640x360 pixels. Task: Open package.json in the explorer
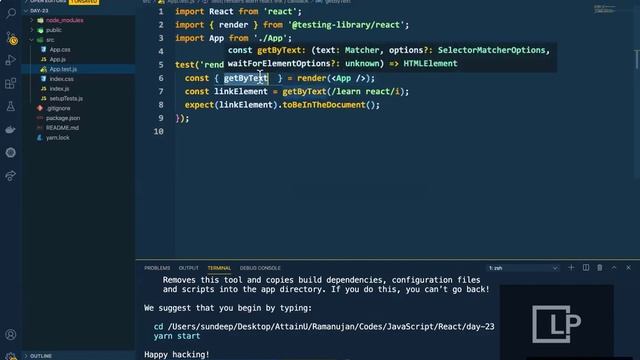63,118
